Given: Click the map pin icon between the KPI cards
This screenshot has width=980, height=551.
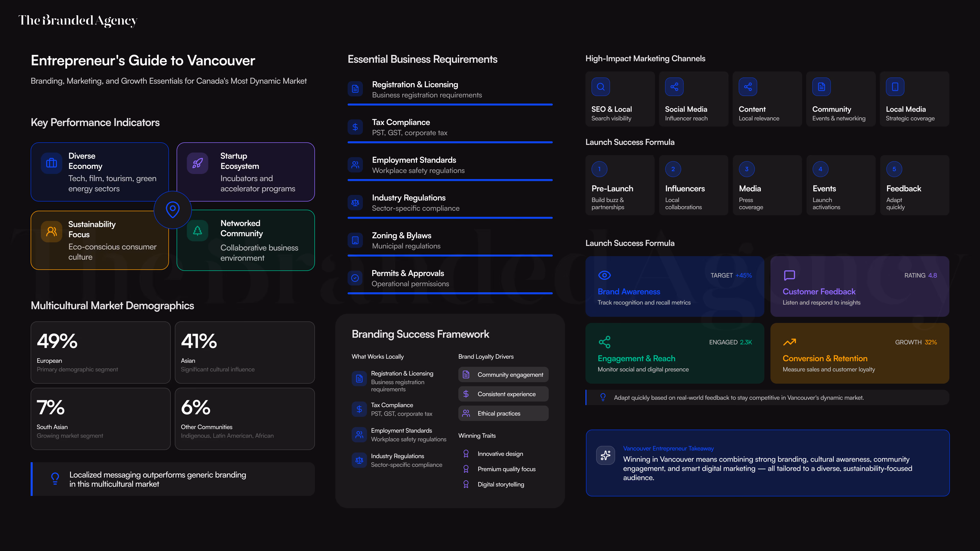Looking at the screenshot, I should (173, 209).
